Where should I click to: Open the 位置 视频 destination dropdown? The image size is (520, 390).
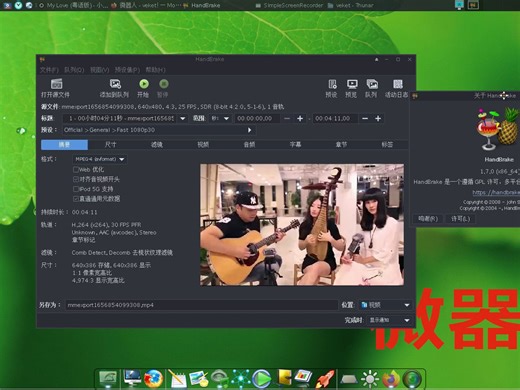[x=385, y=305]
